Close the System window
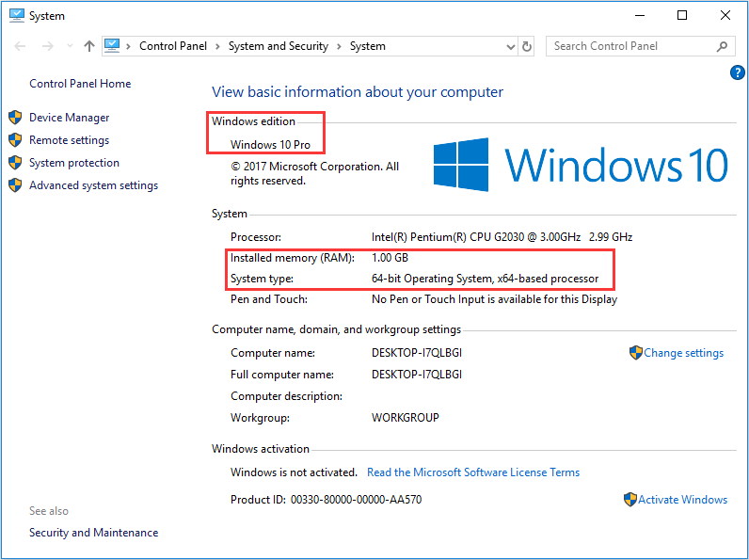 pos(725,15)
